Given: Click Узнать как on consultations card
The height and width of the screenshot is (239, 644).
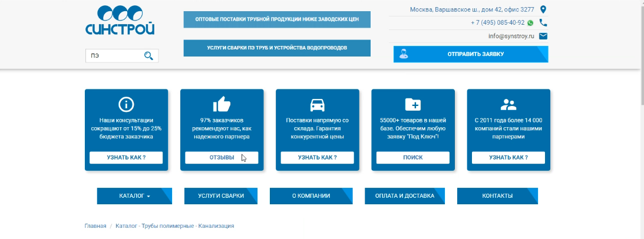Looking at the screenshot, I should pyautogui.click(x=126, y=158).
